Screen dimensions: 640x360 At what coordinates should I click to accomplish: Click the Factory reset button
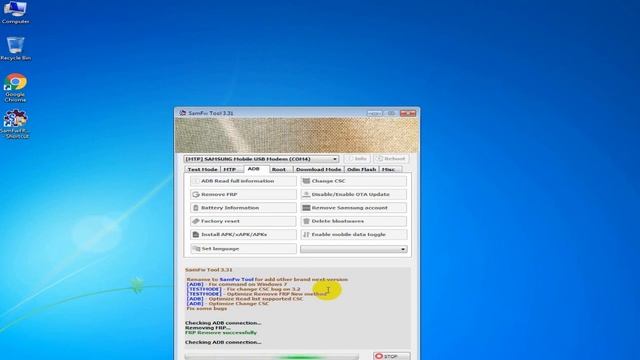point(243,221)
